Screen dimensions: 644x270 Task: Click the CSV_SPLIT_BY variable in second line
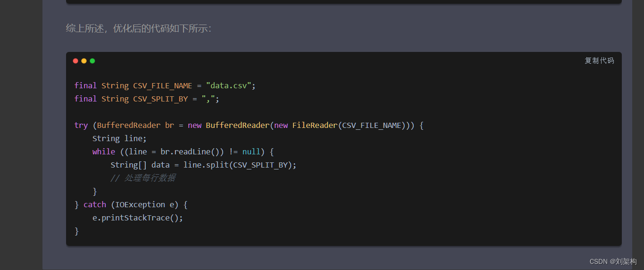pyautogui.click(x=160, y=99)
